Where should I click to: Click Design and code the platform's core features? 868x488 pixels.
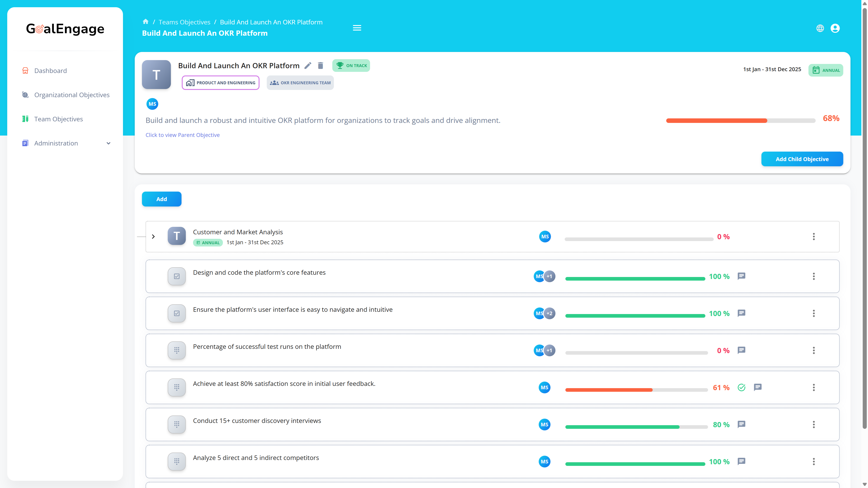coord(259,272)
